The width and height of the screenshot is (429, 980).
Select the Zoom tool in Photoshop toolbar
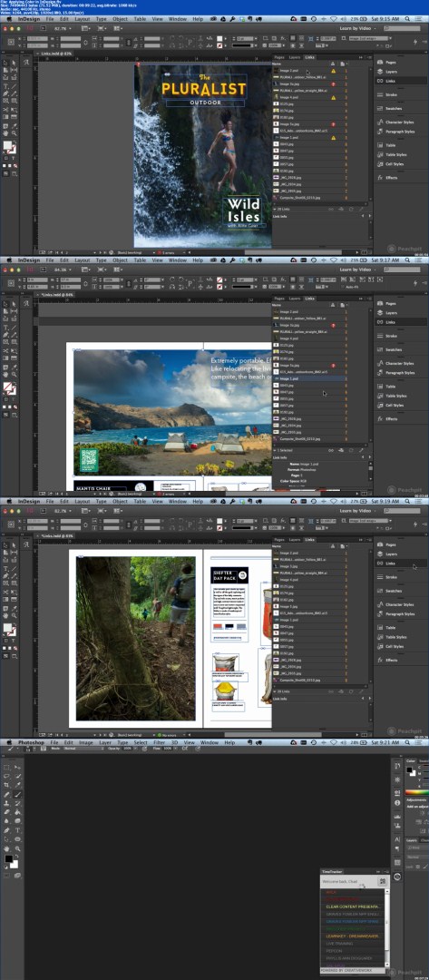[x=17, y=848]
